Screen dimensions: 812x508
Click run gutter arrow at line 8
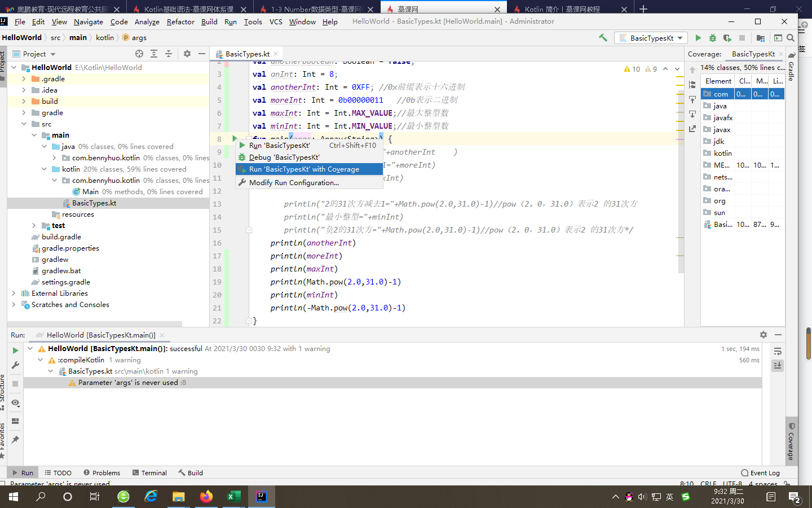point(235,138)
